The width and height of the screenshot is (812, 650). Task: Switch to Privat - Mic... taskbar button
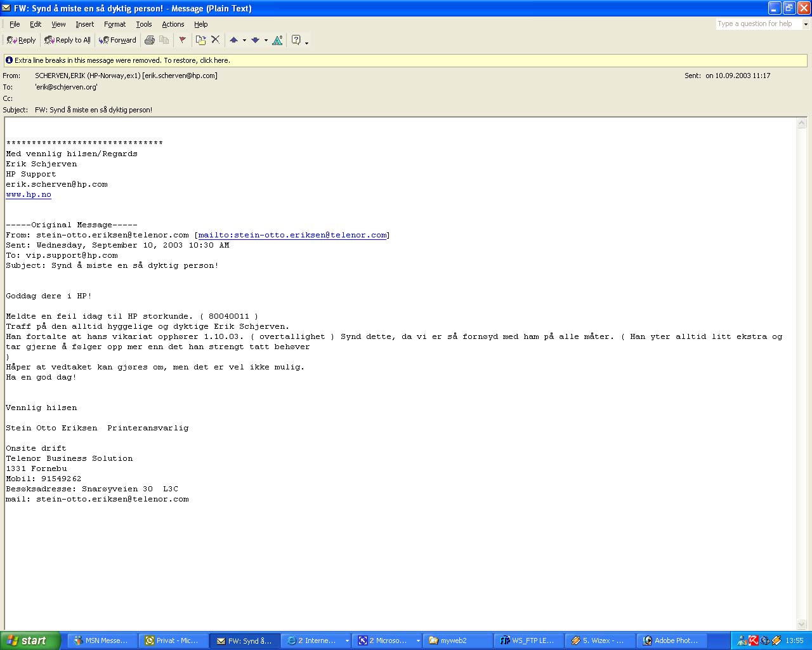[173, 640]
